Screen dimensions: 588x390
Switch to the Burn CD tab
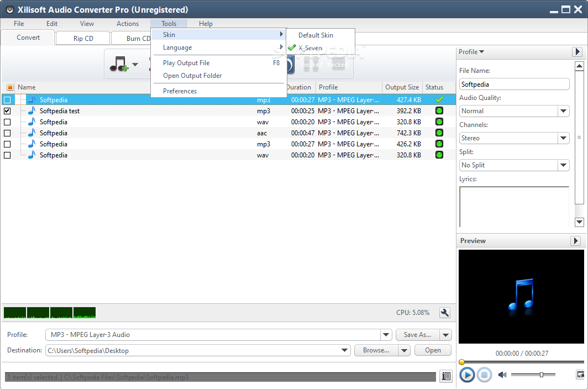132,38
